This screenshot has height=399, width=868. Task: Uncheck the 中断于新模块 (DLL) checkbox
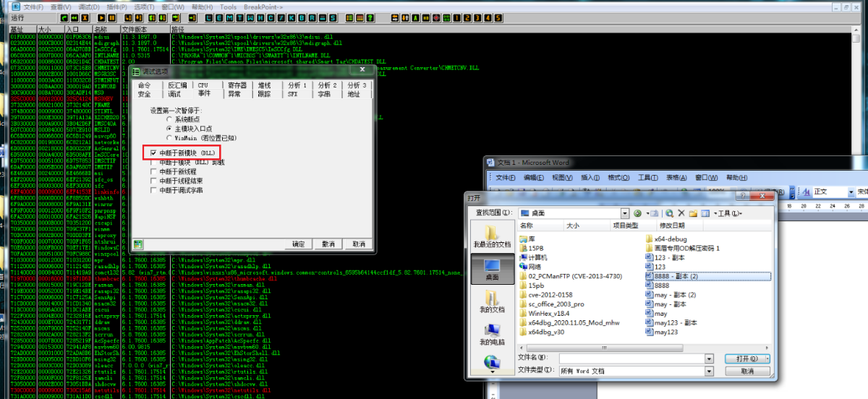[x=153, y=153]
